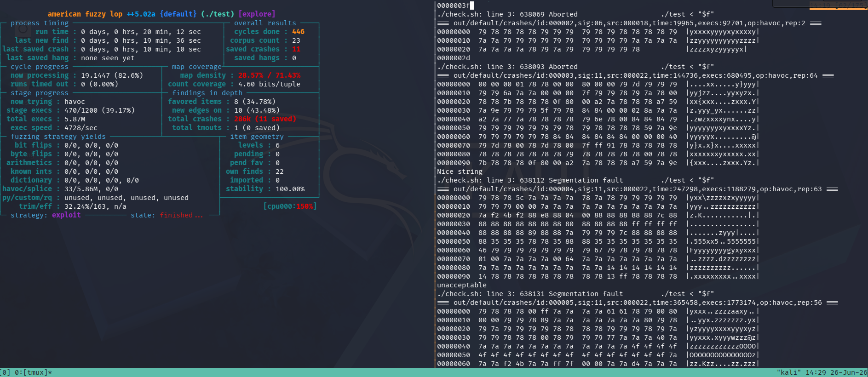Click the '{default}' fuzzer name in the banner
This screenshot has height=377, width=868.
pos(178,14)
